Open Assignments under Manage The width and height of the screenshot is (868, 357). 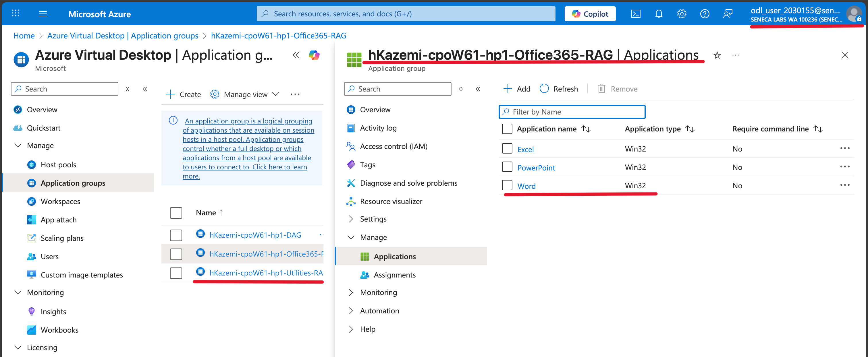(395, 275)
